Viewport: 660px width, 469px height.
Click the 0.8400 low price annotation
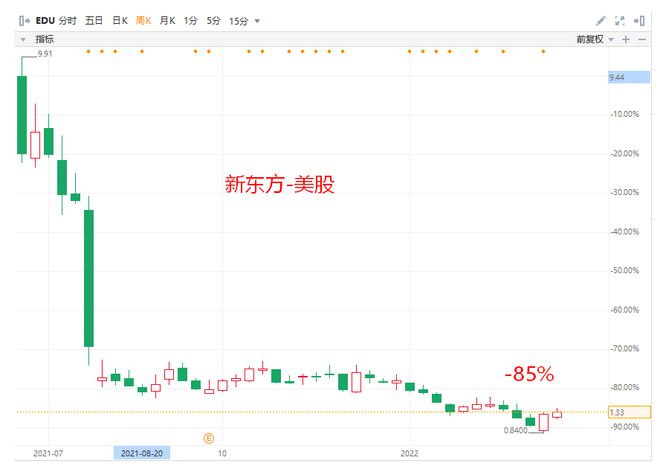point(515,430)
